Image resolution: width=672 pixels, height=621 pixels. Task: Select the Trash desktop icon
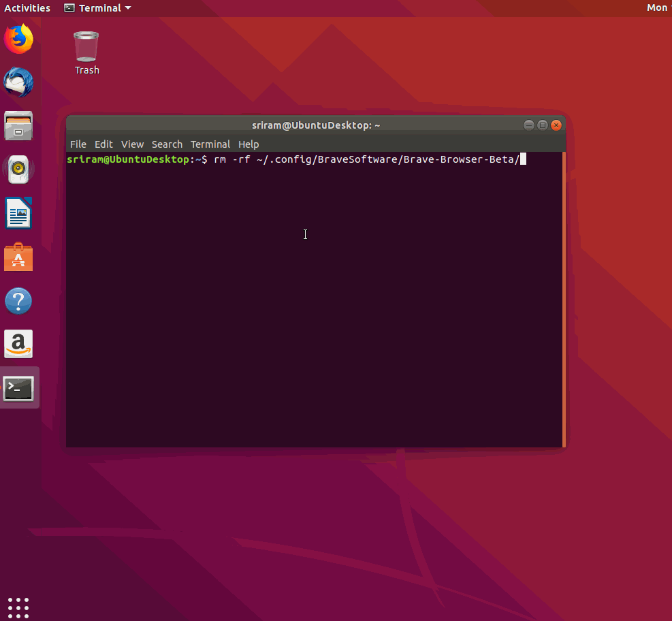click(x=86, y=53)
